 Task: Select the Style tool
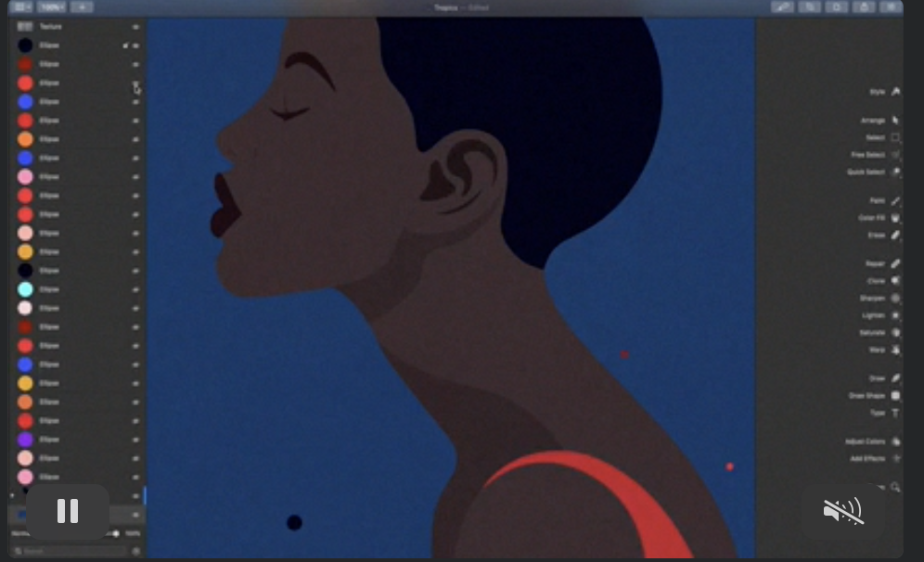[895, 92]
